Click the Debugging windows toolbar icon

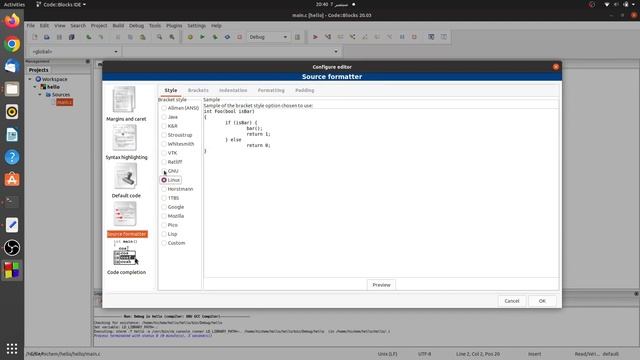coord(431,37)
